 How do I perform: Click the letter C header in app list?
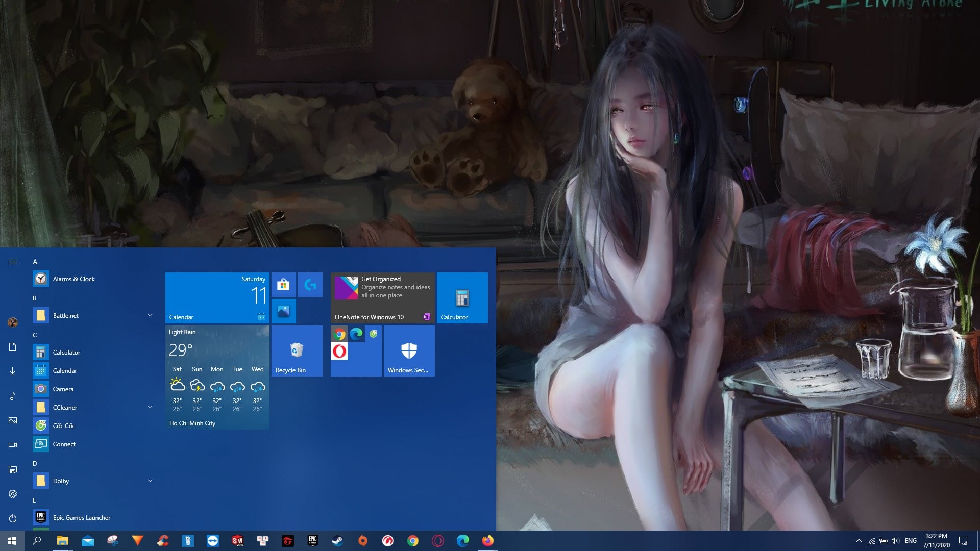pos(35,335)
